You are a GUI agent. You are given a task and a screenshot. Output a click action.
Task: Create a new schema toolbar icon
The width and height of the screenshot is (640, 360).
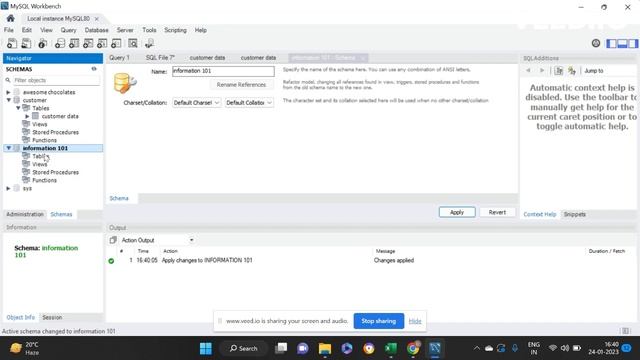60,43
